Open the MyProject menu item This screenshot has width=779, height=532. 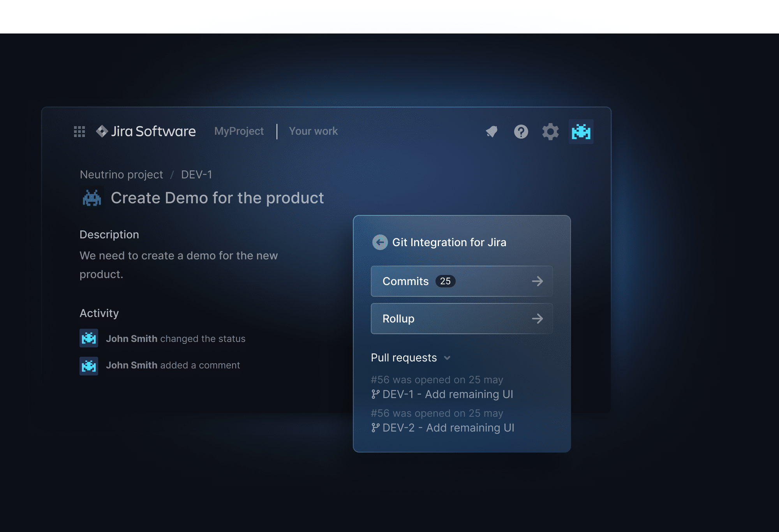239,131
